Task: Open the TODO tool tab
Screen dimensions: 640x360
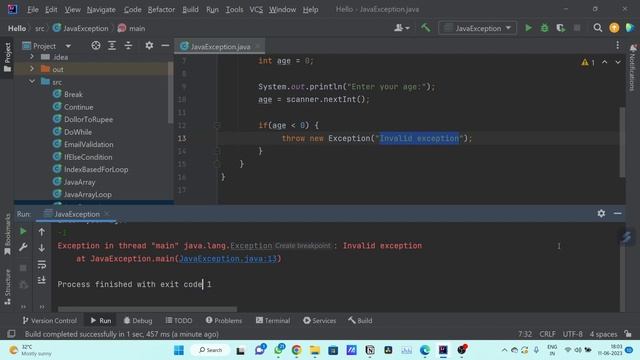Action: (179, 320)
